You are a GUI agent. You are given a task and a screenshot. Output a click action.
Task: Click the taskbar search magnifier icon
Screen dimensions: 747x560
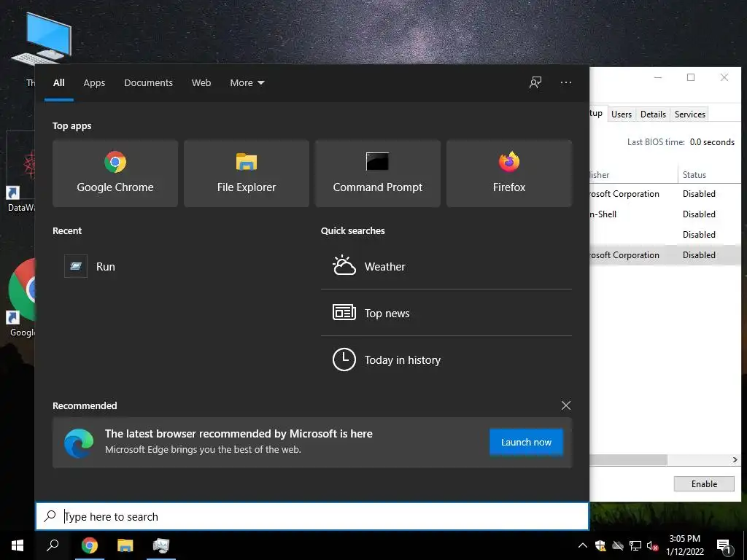tap(53, 545)
